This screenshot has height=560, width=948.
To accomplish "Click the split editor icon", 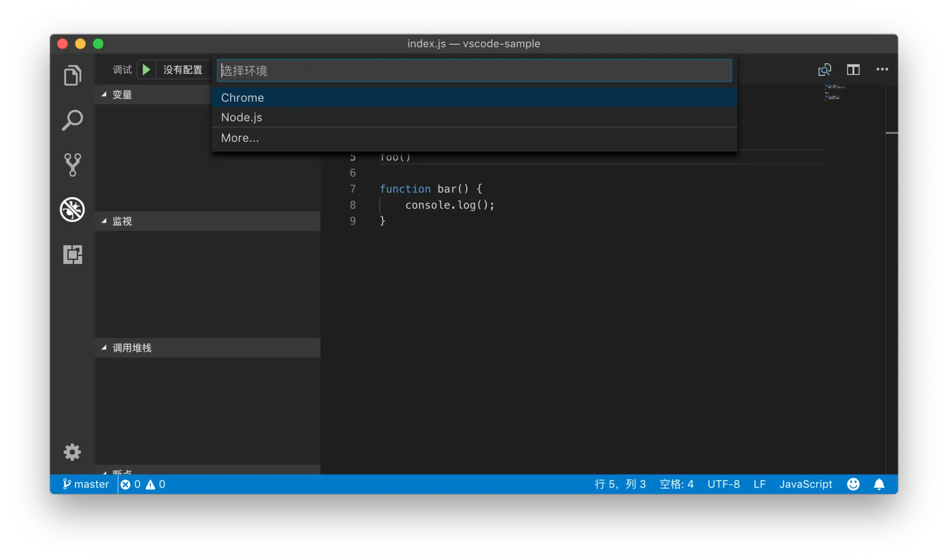I will click(x=853, y=70).
